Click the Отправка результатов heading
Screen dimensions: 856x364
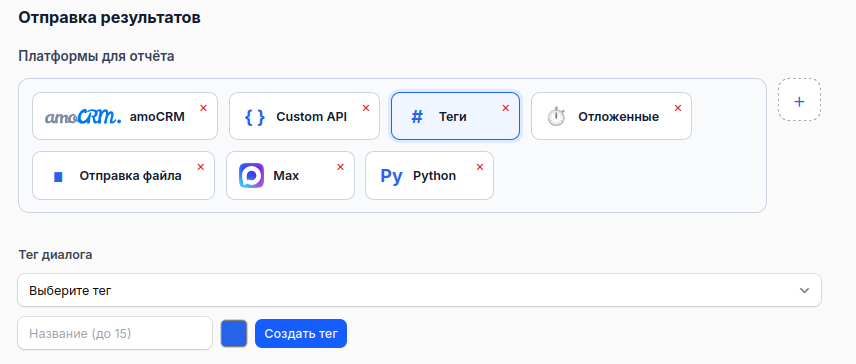pyautogui.click(x=109, y=17)
